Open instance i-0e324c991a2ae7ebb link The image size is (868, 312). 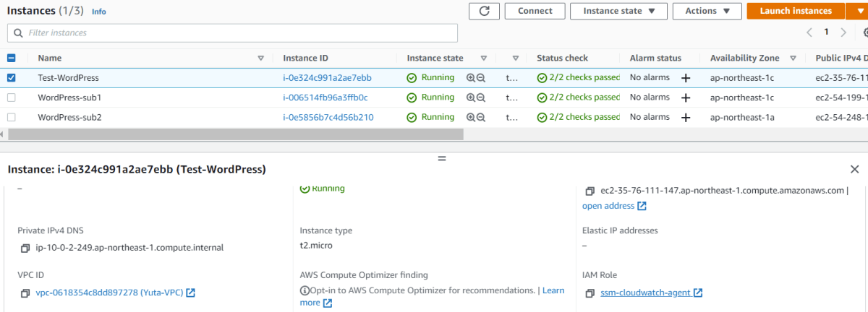point(328,78)
